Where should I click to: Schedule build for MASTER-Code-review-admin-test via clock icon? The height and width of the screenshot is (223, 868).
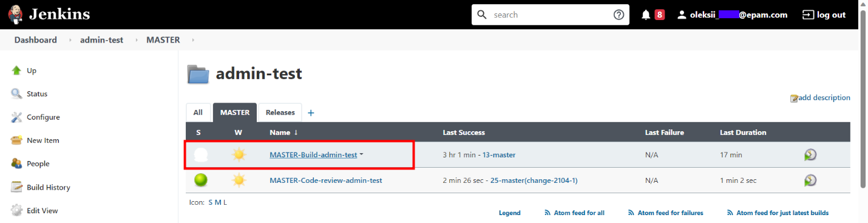point(810,180)
